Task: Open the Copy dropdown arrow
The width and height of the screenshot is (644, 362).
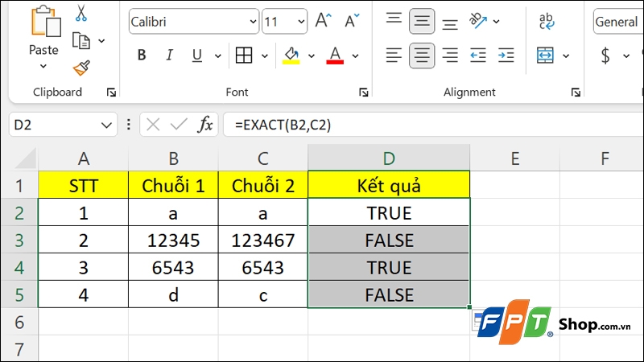Action: 101,41
